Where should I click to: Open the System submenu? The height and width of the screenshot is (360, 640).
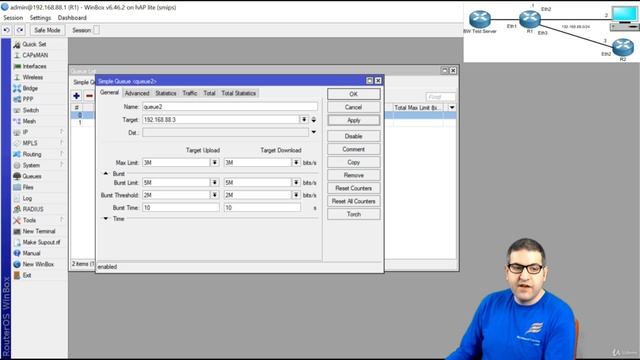[31, 165]
